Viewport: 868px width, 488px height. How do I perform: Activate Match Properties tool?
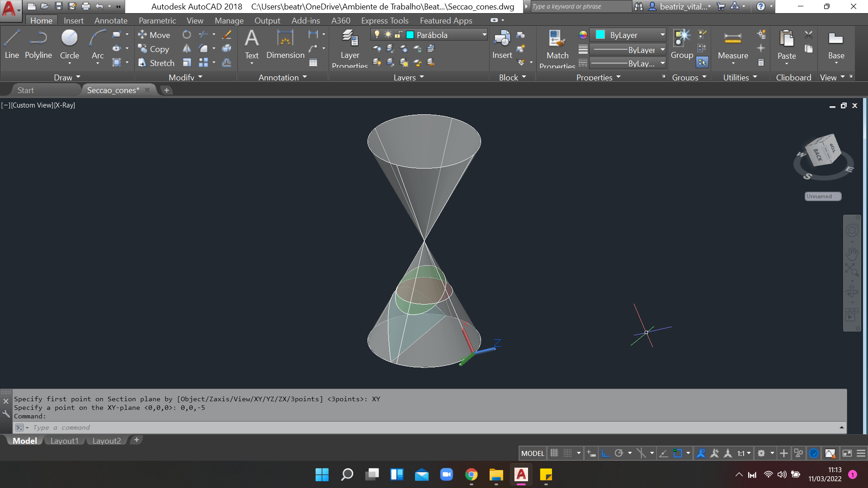click(x=557, y=48)
